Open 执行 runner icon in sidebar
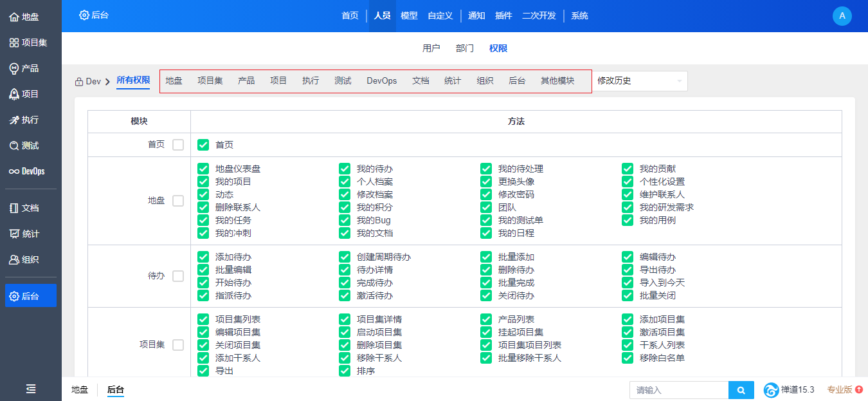 [14, 120]
